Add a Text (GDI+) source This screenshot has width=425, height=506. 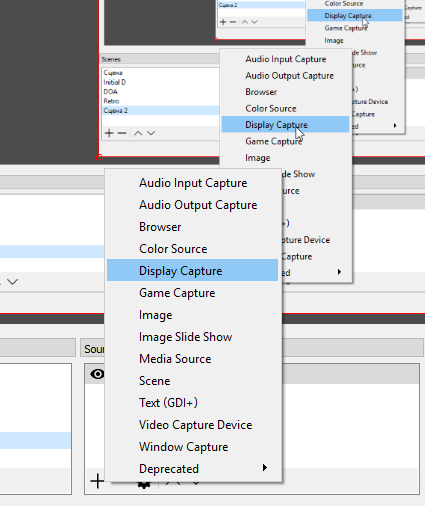pyautogui.click(x=193, y=403)
